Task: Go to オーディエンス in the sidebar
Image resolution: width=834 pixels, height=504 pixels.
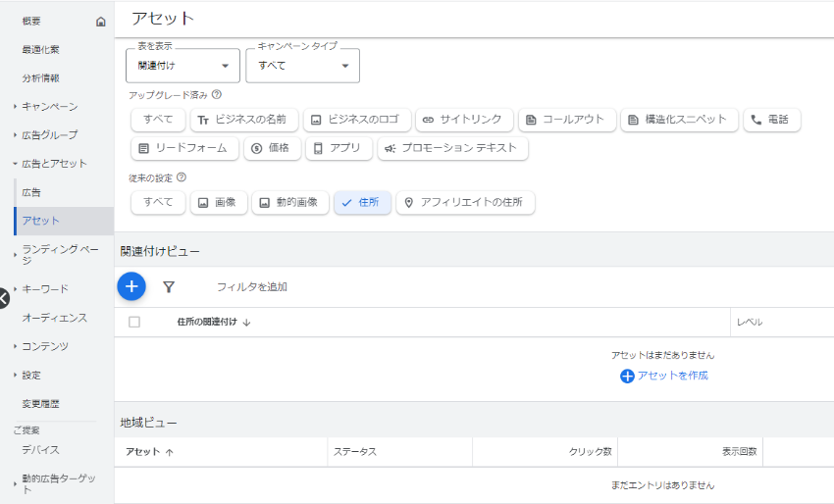Action: click(x=54, y=318)
